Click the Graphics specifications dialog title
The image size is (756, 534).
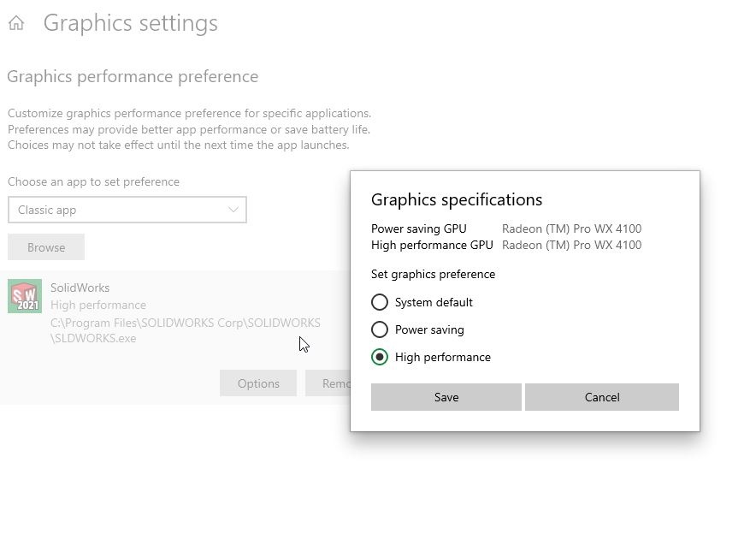coord(457,199)
